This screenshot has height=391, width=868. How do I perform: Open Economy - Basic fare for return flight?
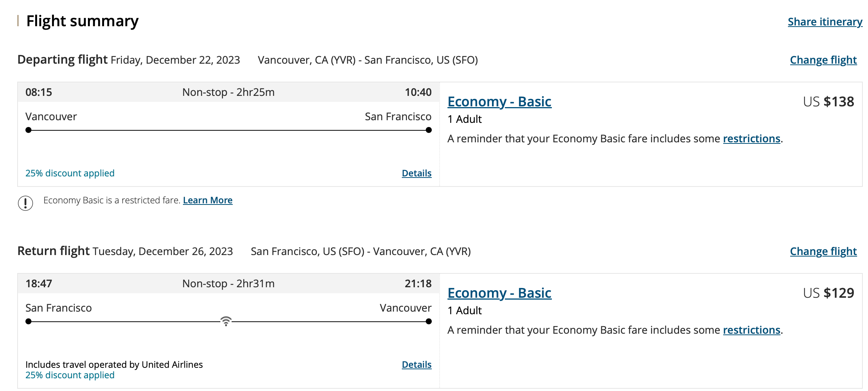click(x=499, y=293)
